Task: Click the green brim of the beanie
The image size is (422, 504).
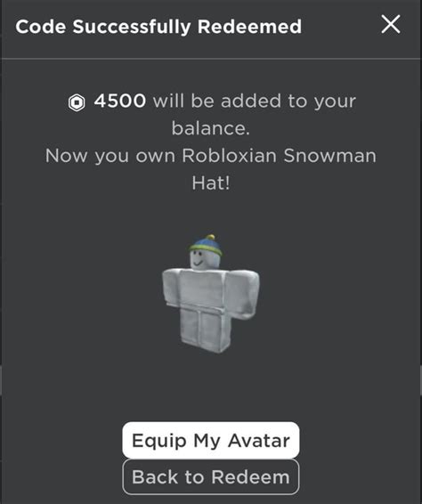Action: click(206, 249)
